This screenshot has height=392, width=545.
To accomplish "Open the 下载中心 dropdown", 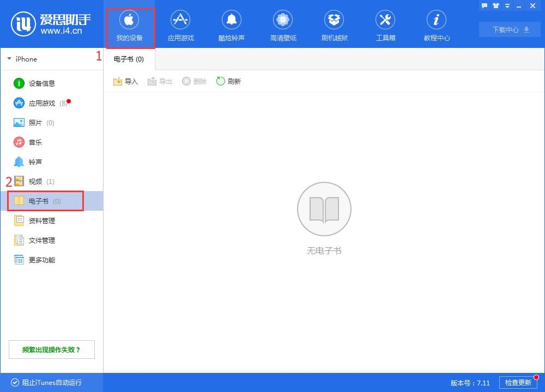I will pos(508,29).
